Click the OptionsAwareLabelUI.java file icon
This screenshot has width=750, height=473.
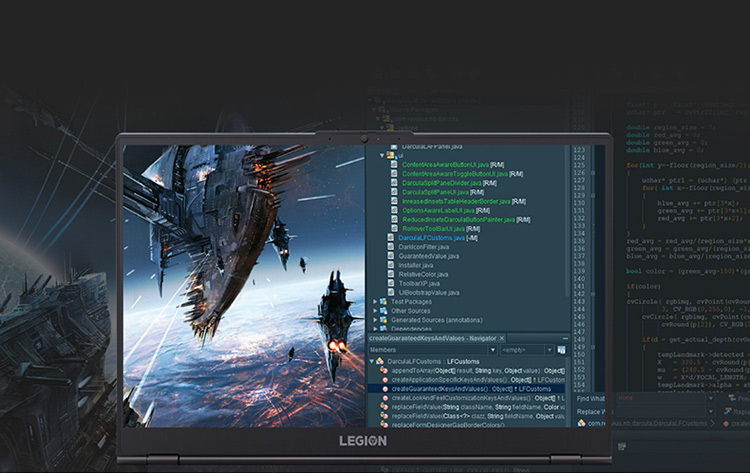pos(394,210)
